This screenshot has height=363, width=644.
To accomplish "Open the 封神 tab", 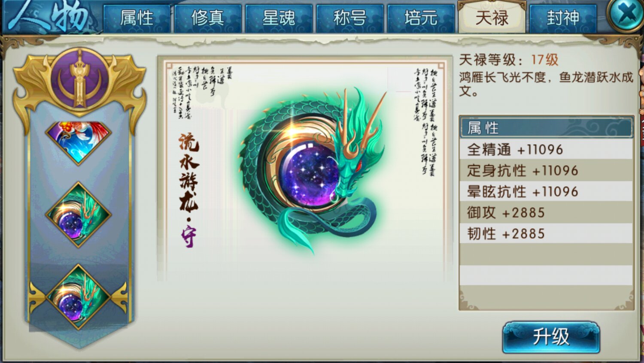I will [x=563, y=18].
